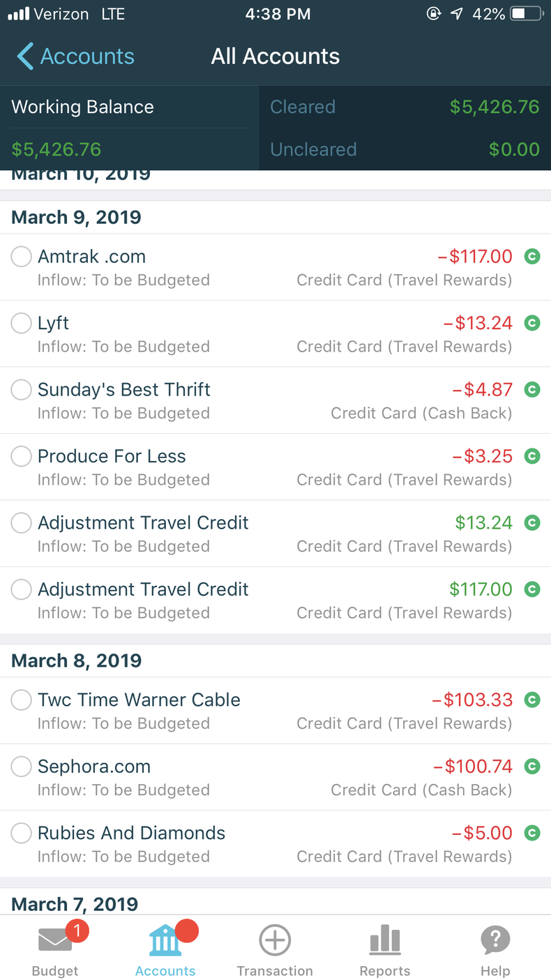Open the Reports bar chart icon
The image size is (551, 980).
(384, 942)
